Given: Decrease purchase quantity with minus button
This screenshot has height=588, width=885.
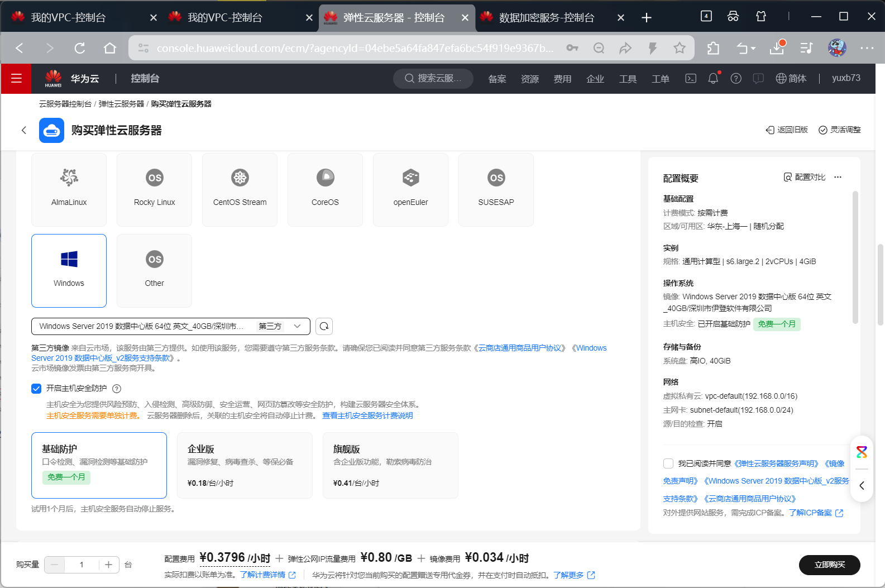Looking at the screenshot, I should coord(55,565).
